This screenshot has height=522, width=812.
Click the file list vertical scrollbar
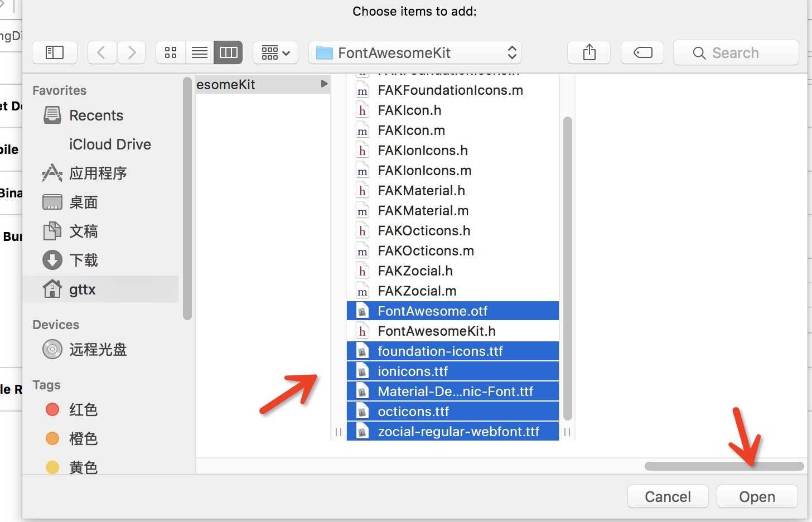[x=568, y=268]
